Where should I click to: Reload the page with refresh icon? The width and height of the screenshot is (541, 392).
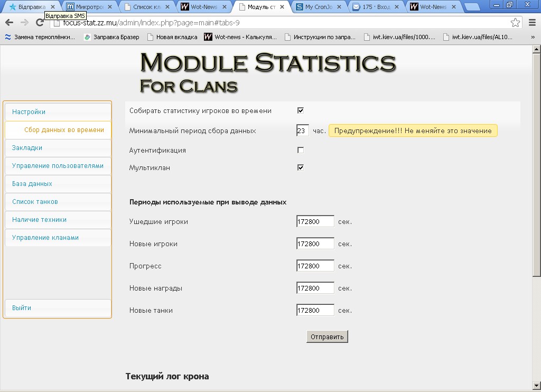pos(40,23)
